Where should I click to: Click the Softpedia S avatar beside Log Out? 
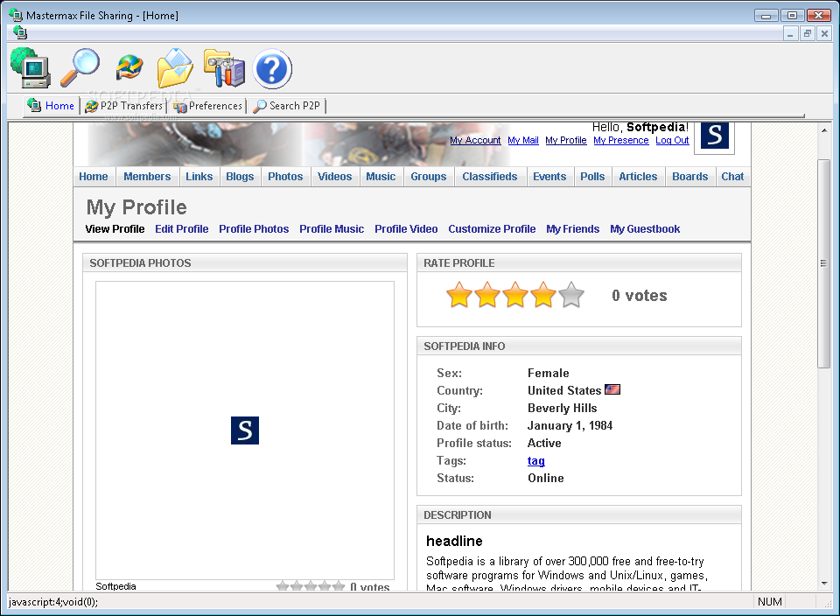click(x=715, y=136)
